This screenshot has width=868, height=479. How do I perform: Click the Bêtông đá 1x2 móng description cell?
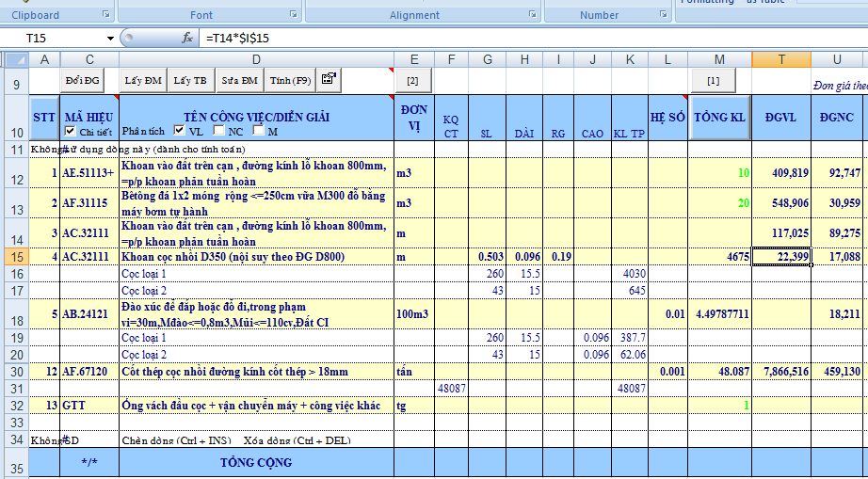tap(256, 203)
